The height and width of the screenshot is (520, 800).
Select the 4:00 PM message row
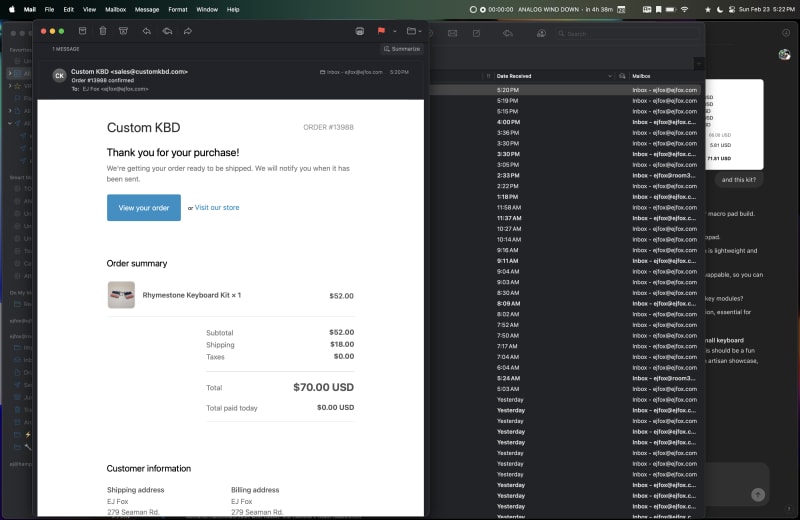point(565,122)
